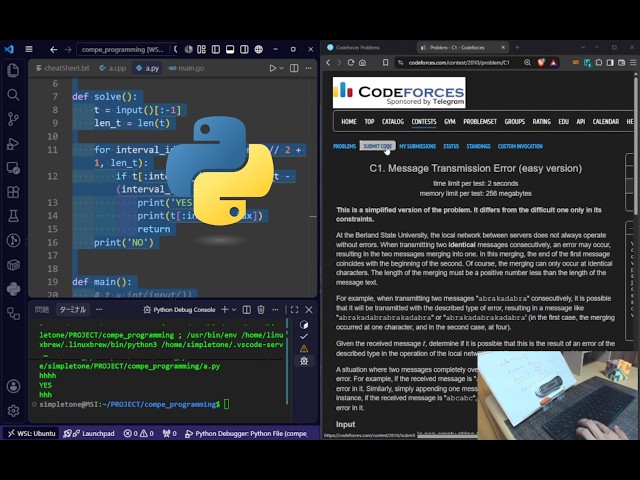Open the Explorer view in VS Code
This screenshot has height=480, width=640.
13,70
